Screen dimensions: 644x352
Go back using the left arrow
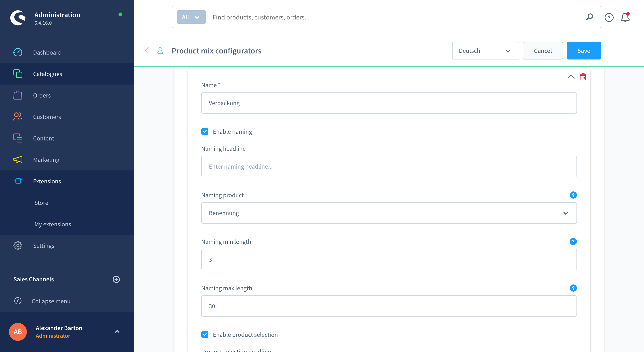point(147,51)
